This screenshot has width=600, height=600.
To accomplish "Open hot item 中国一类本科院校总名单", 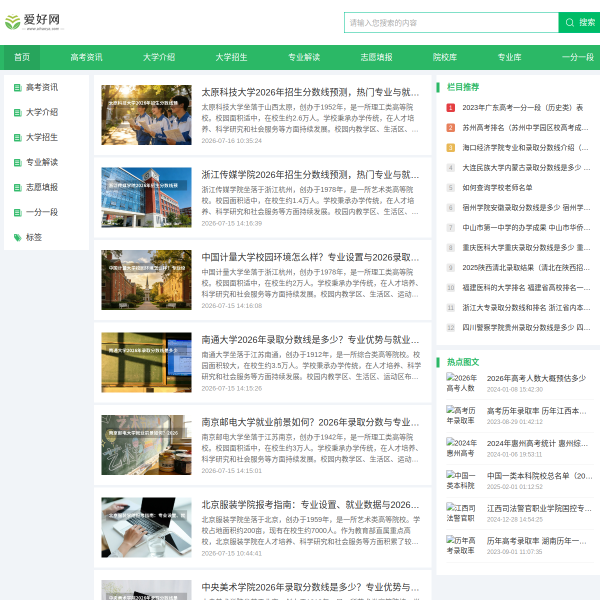I will [540, 476].
